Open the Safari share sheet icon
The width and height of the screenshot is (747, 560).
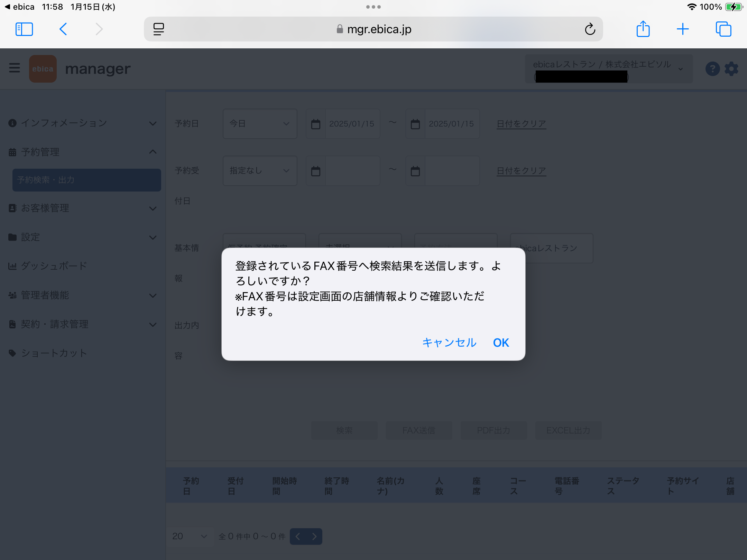(x=643, y=29)
